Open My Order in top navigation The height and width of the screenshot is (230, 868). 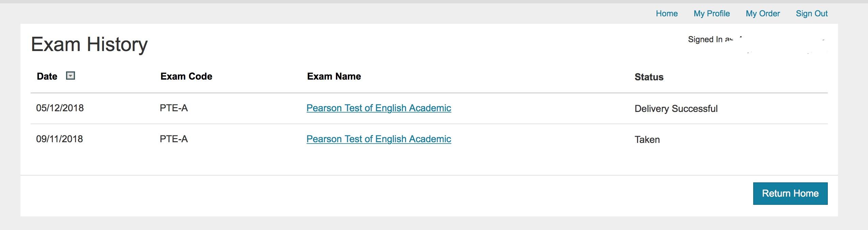click(763, 14)
